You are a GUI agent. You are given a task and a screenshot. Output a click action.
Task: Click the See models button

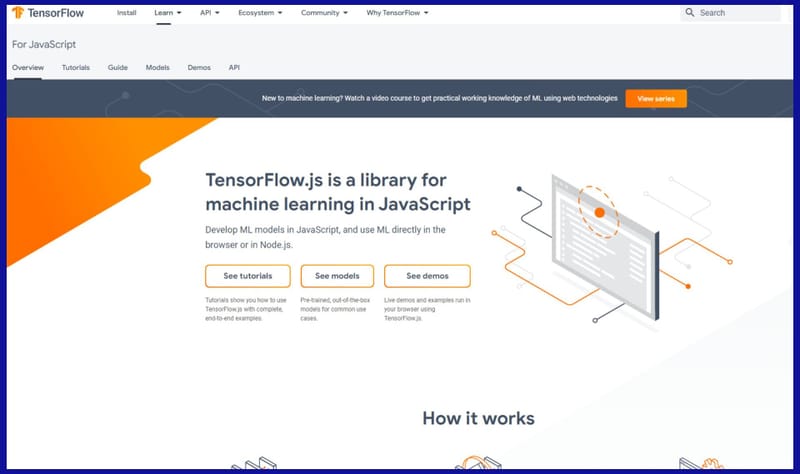pyautogui.click(x=337, y=276)
